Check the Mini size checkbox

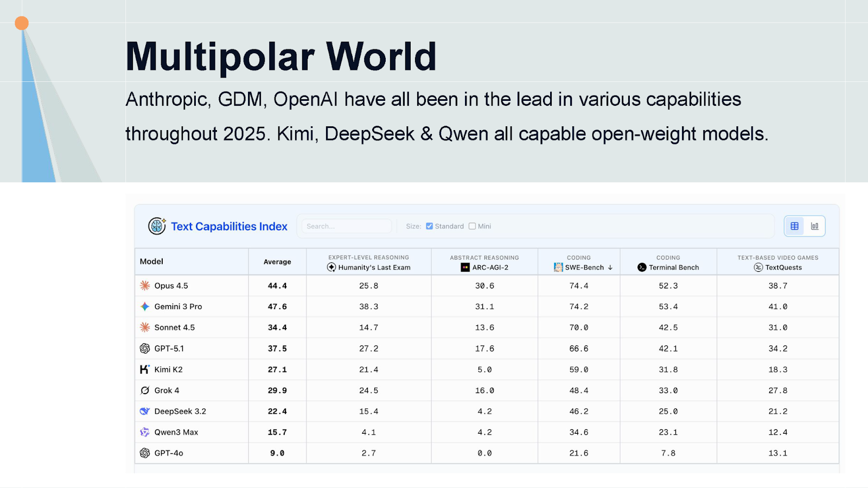coord(472,226)
